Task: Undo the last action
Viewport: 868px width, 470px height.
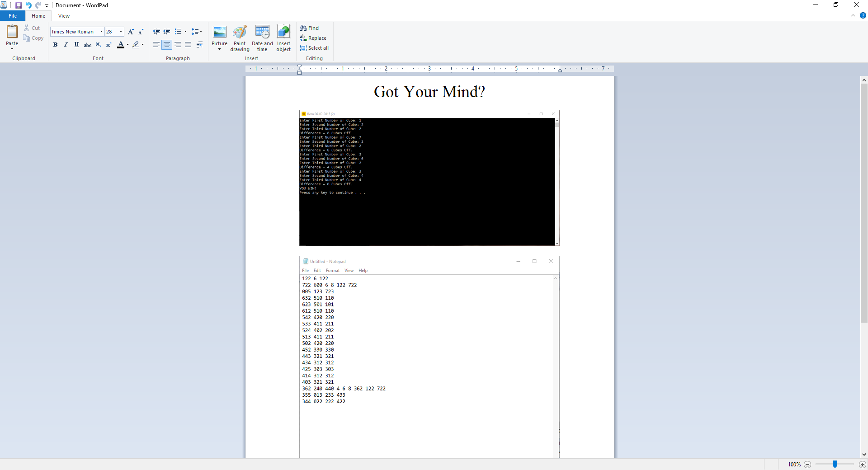Action: pyautogui.click(x=28, y=5)
